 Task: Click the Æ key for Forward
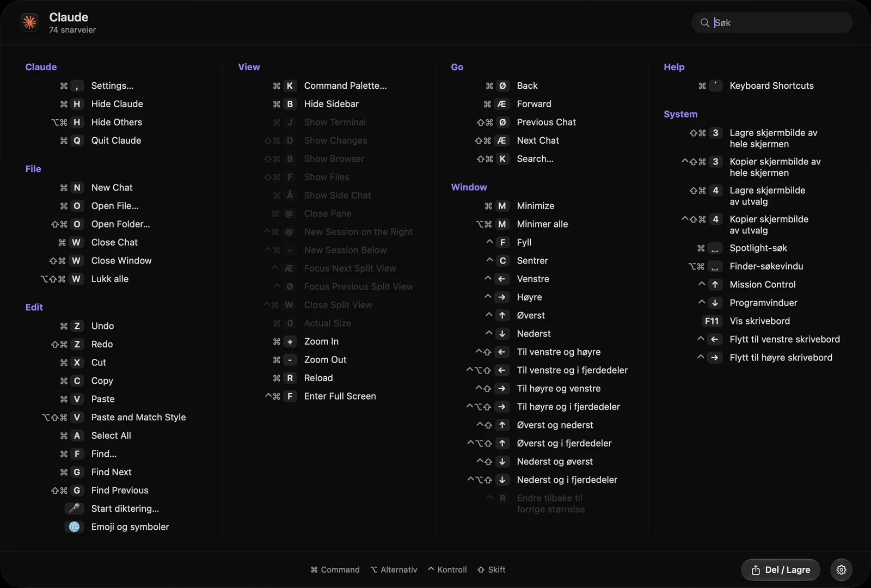pos(502,104)
